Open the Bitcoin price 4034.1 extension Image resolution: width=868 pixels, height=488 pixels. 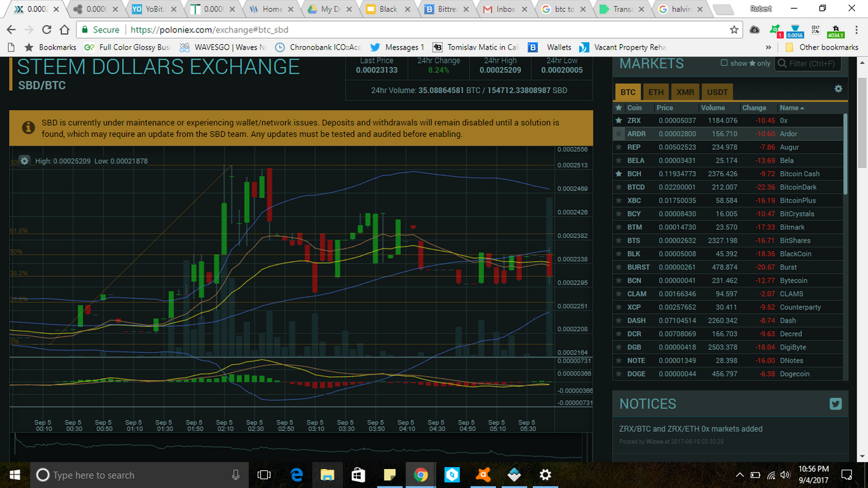(x=835, y=31)
